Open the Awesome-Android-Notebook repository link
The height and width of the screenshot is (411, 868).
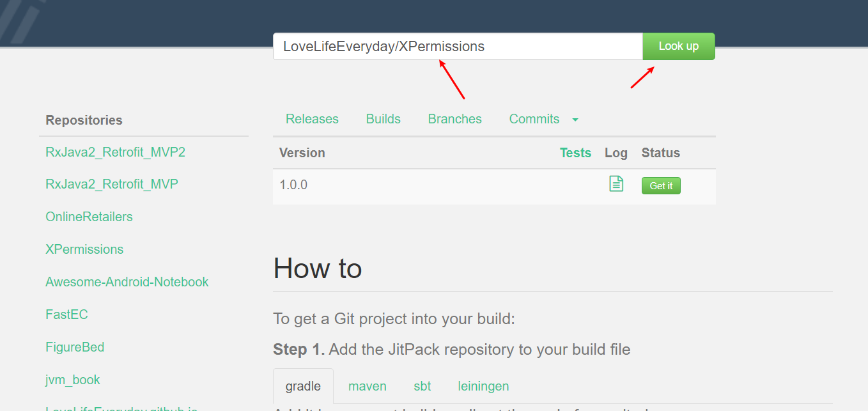coord(127,282)
